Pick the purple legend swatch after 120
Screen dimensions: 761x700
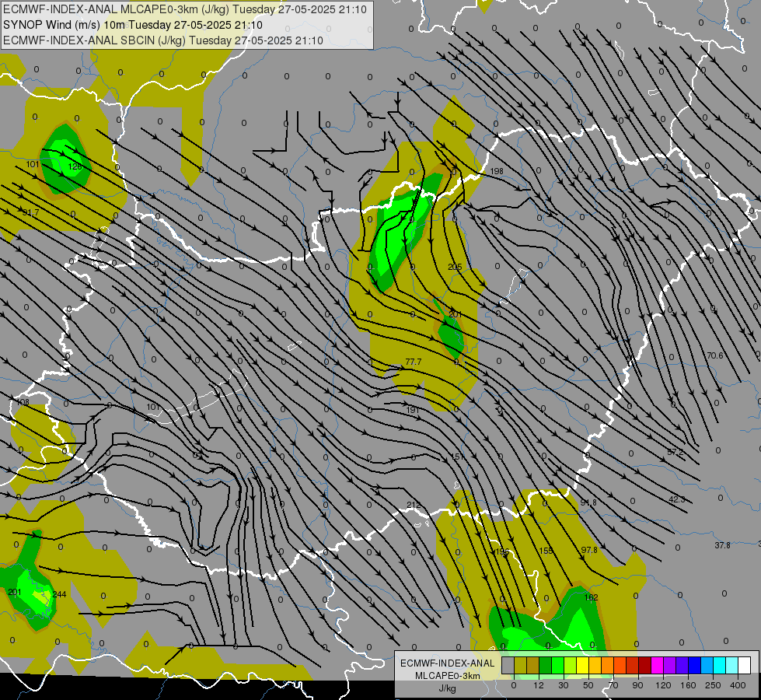pyautogui.click(x=670, y=665)
